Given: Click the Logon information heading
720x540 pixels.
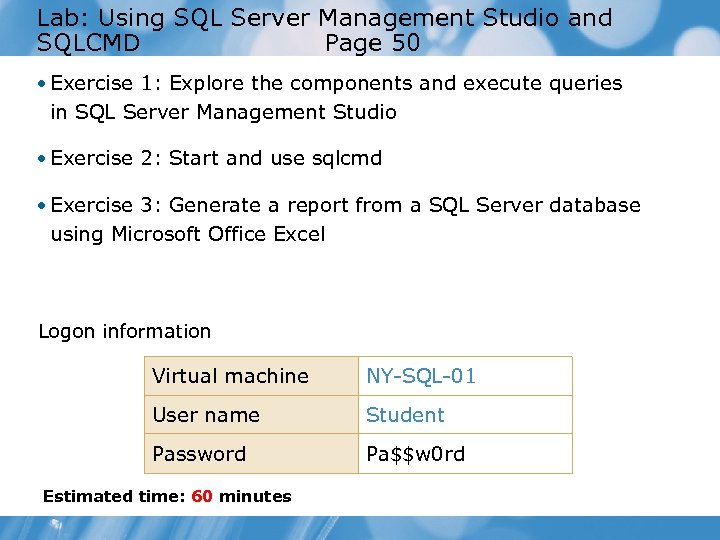Looking at the screenshot, I should 125,331.
